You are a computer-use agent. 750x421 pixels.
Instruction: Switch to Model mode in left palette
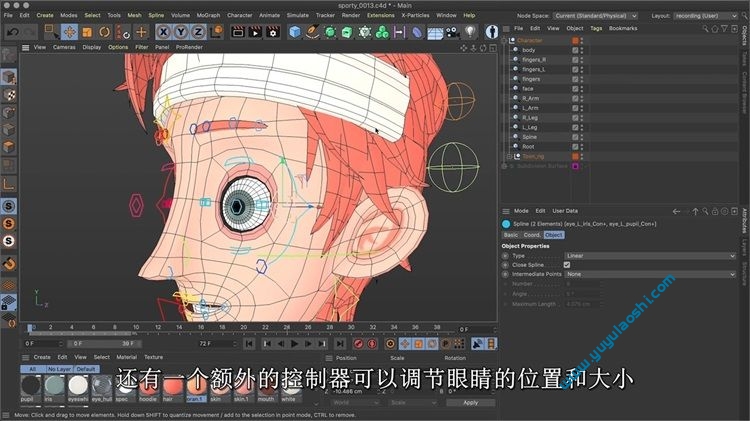coord(9,78)
